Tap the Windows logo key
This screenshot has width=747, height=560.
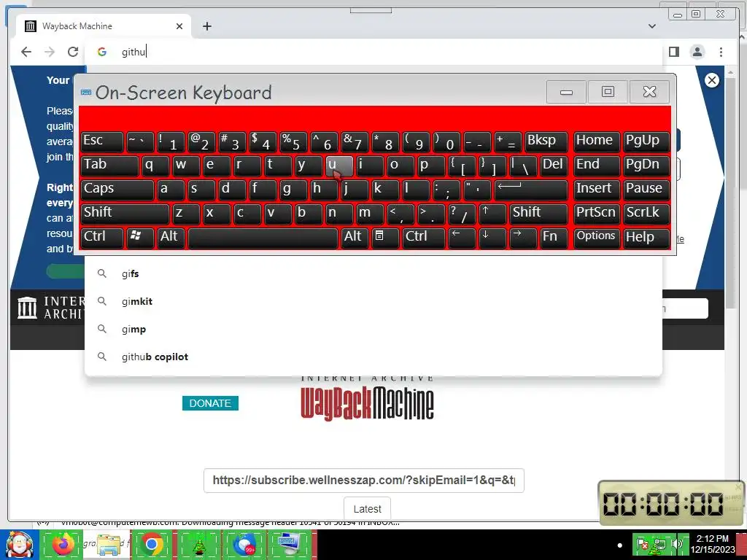pos(140,237)
